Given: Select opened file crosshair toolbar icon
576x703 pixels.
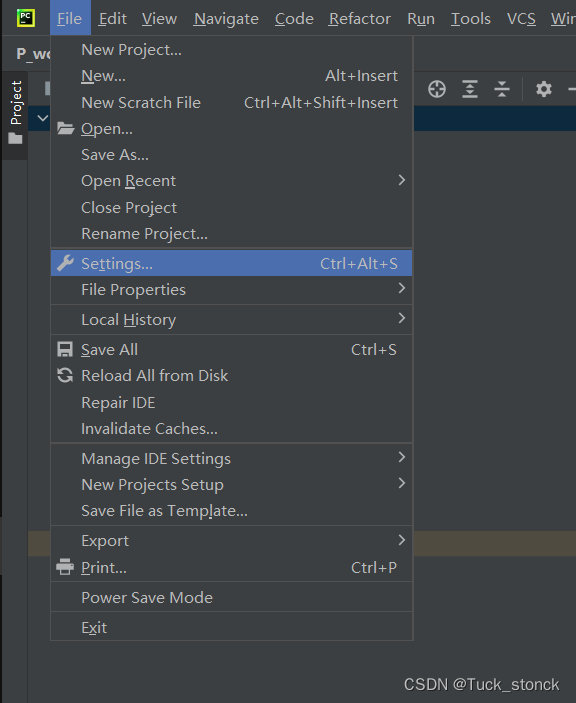Looking at the screenshot, I should pyautogui.click(x=437, y=89).
